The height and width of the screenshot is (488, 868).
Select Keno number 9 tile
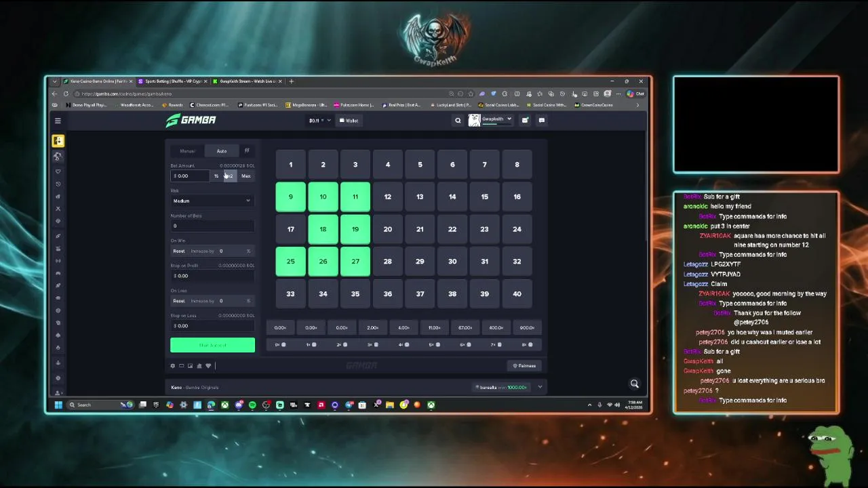[290, 197]
